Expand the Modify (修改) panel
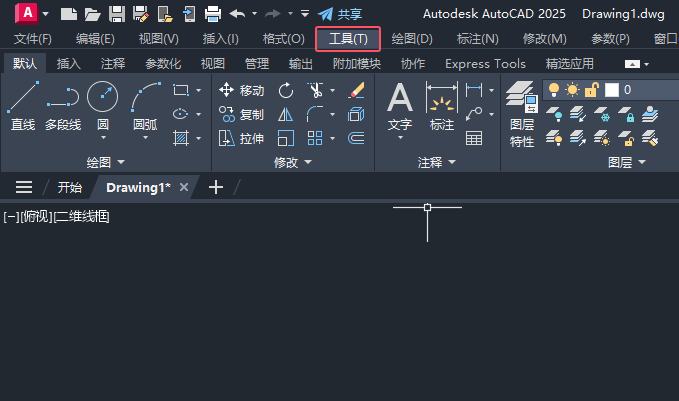Screen dimensions: 679x401 pos(293,162)
